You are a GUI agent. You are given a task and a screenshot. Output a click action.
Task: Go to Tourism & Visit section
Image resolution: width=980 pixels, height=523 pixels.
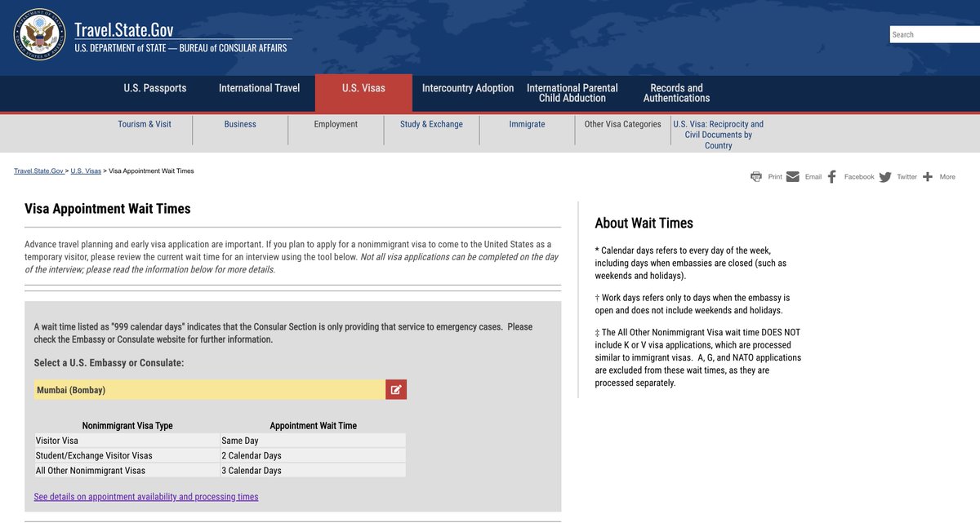[x=145, y=124]
